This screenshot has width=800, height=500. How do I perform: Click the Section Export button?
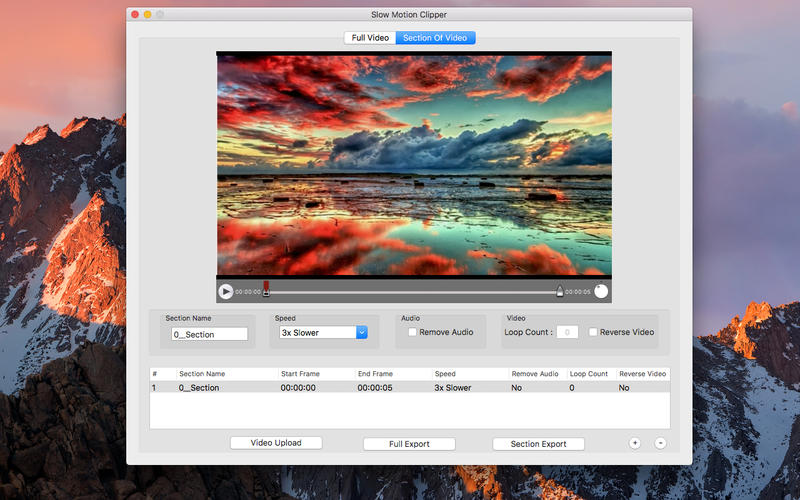click(538, 444)
